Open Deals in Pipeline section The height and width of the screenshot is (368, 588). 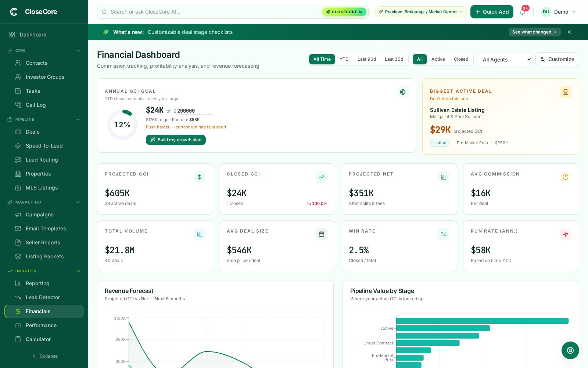point(44,132)
